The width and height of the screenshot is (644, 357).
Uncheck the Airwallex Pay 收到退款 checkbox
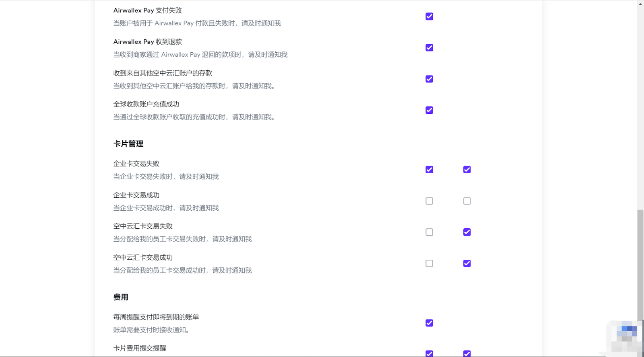pyautogui.click(x=429, y=47)
